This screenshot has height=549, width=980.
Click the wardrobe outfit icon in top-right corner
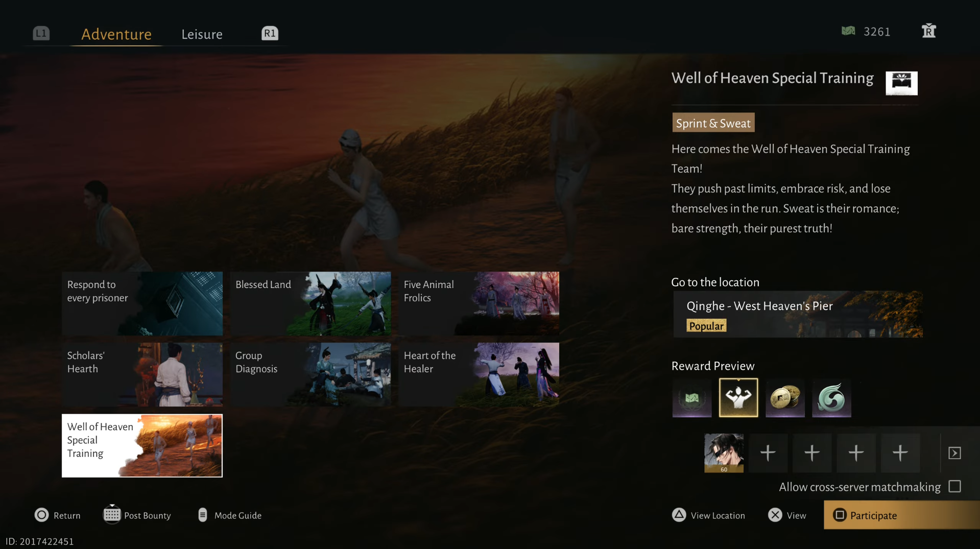click(x=928, y=31)
